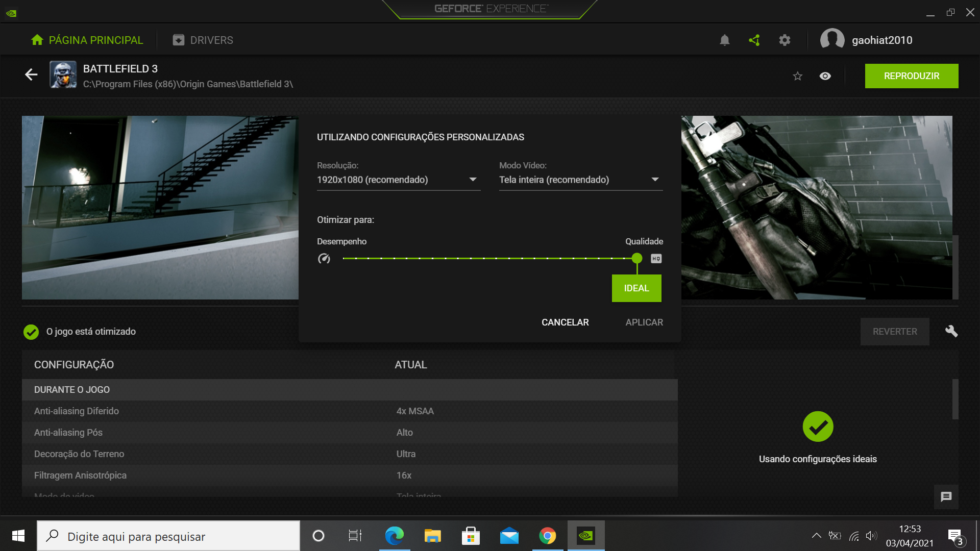Open the Resolução dropdown
Screen dimensions: 980x551
pyautogui.click(x=399, y=180)
